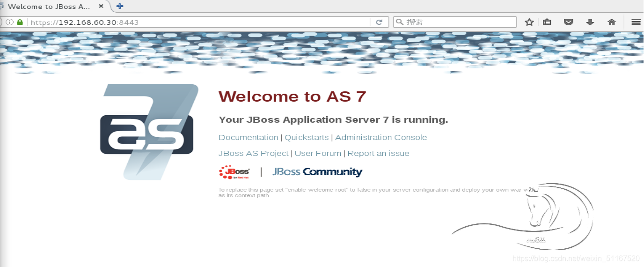Open the Quickstarts link
The image size is (644, 267).
point(307,137)
